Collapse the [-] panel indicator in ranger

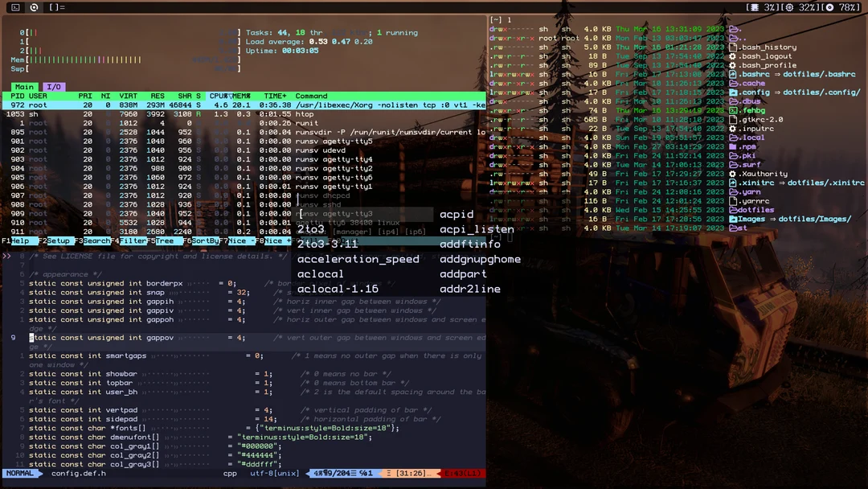[493, 18]
